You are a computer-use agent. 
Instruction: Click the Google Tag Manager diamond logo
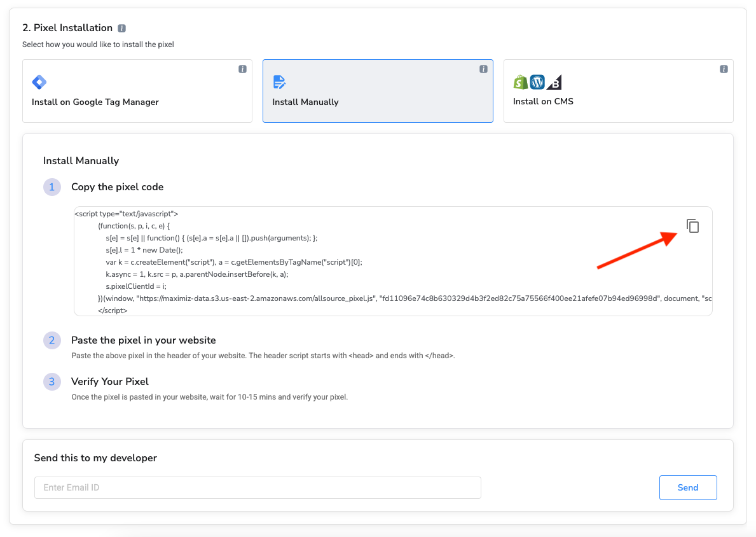click(x=39, y=82)
